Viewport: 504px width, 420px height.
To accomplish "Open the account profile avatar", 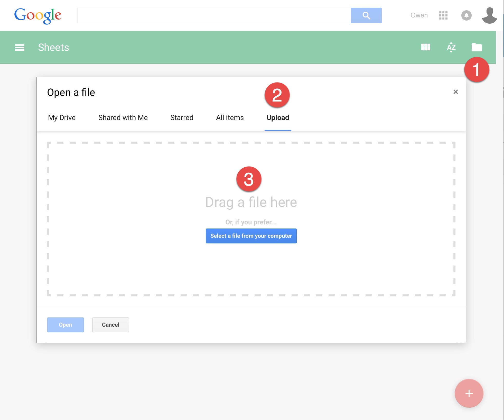I will click(x=489, y=15).
